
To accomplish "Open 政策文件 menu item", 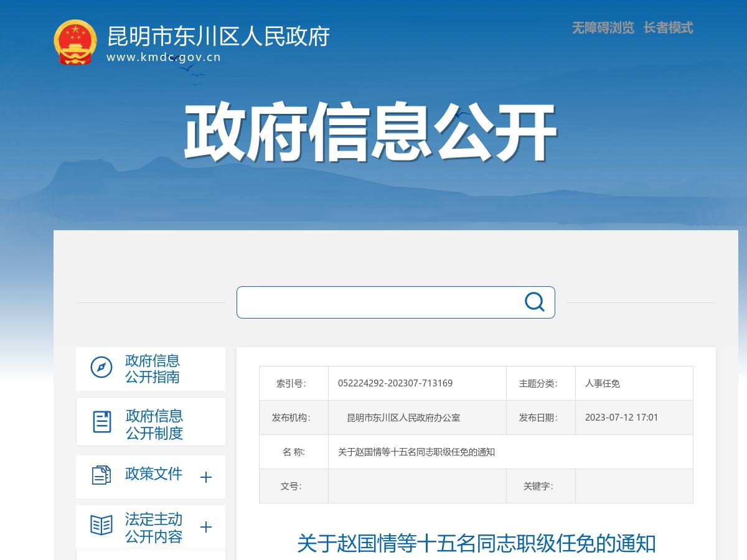I will tap(151, 477).
